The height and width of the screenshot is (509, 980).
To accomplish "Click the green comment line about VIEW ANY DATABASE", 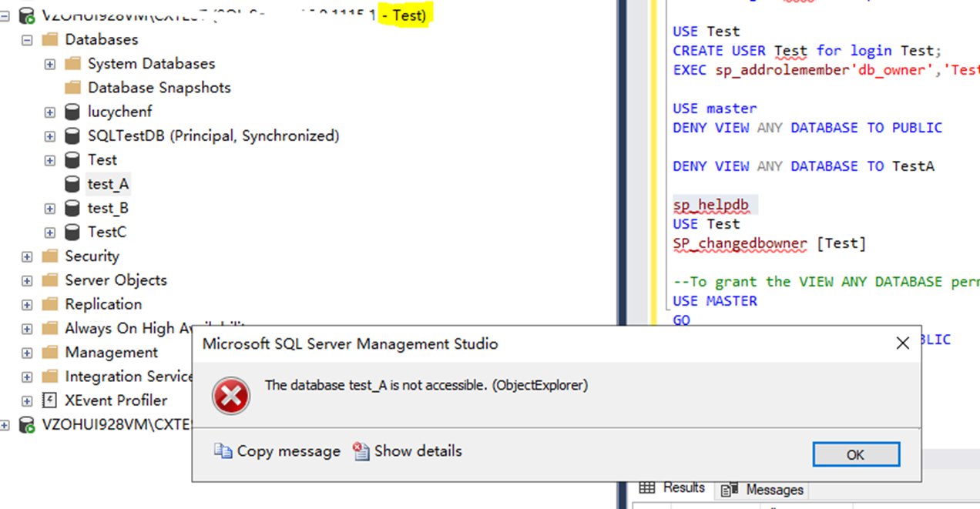I will tap(826, 282).
